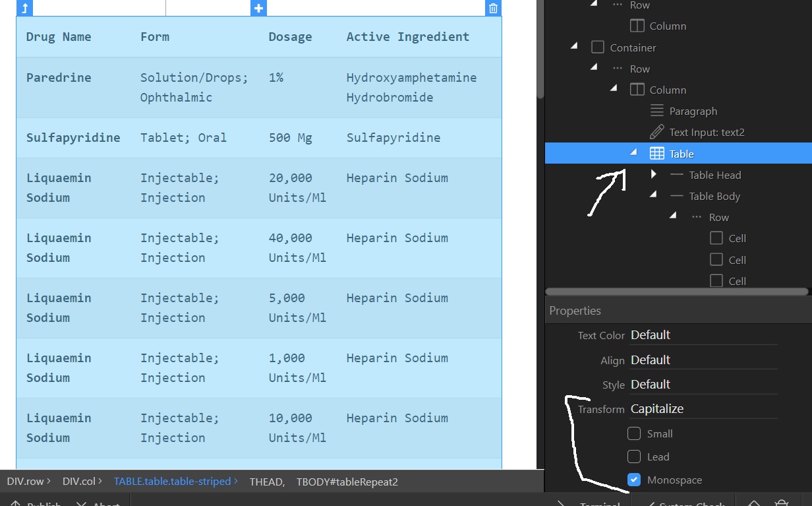Click the '20,000 Units/Ml' cell

pos(297,187)
